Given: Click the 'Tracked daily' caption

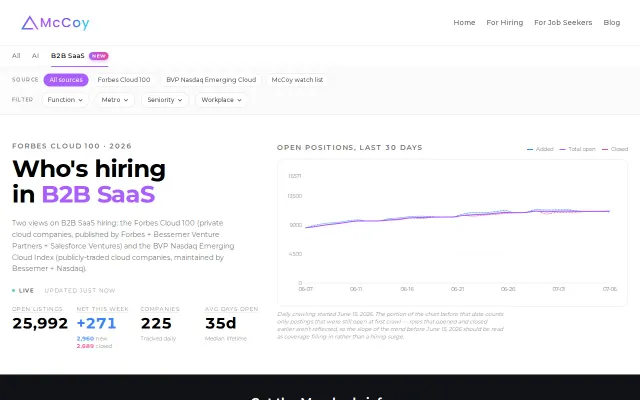Looking at the screenshot, I should pyautogui.click(x=158, y=338).
